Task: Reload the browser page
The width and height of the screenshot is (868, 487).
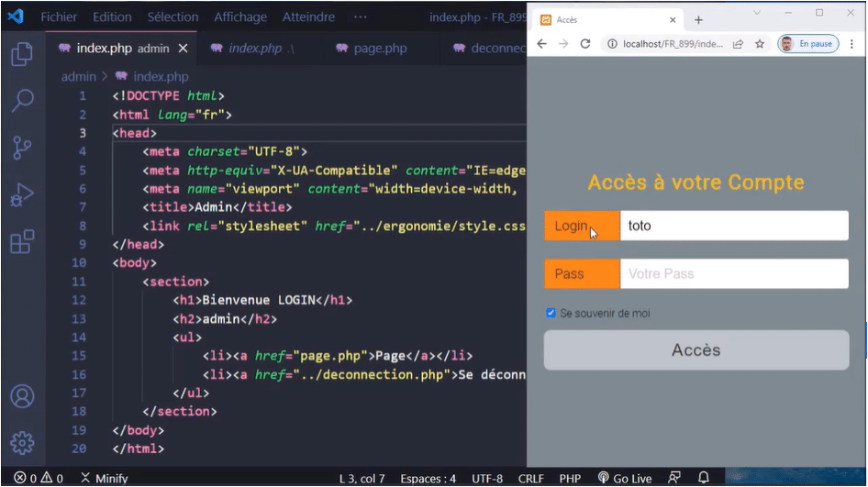Action: [x=585, y=44]
